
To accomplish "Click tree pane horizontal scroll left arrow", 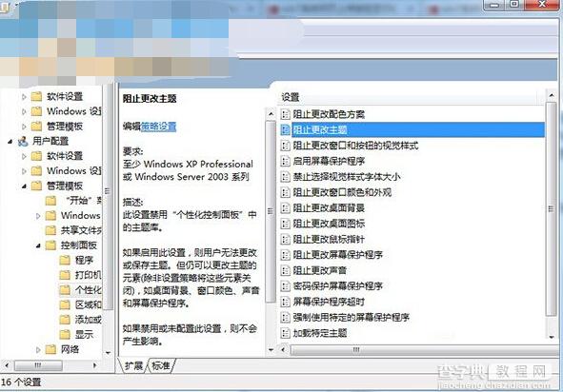I will 7,365.
